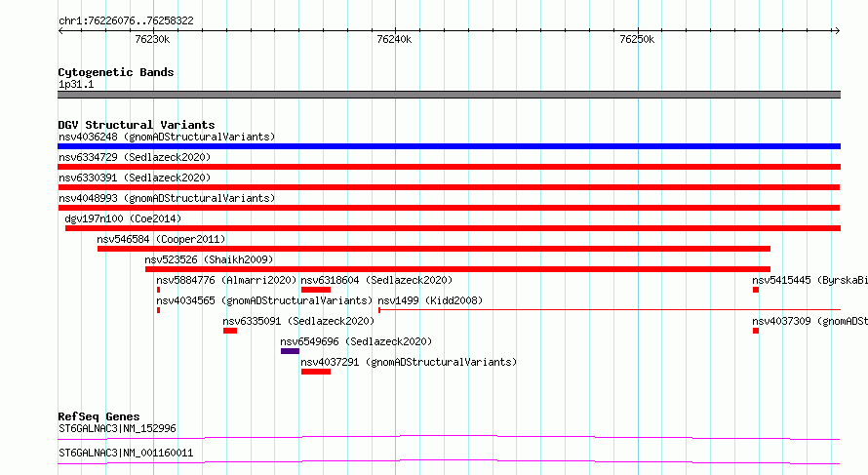Click the chr1:76226076..76258322 region label

(126, 21)
